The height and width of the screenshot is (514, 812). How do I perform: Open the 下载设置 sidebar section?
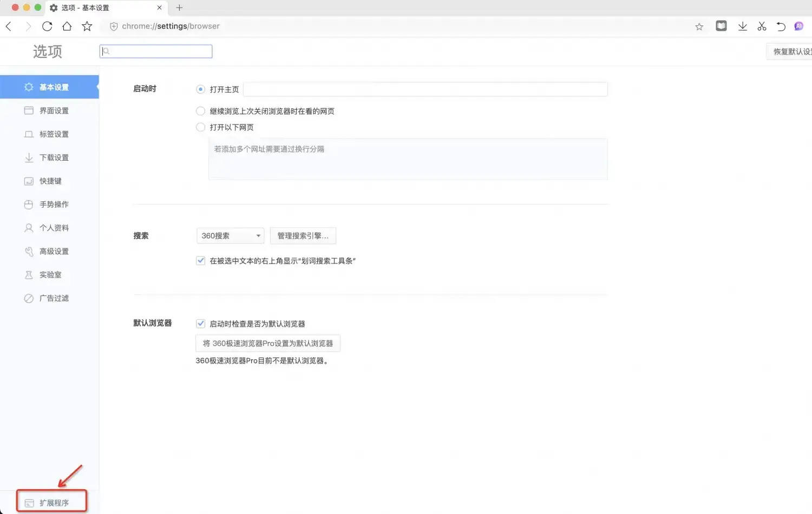[55, 157]
